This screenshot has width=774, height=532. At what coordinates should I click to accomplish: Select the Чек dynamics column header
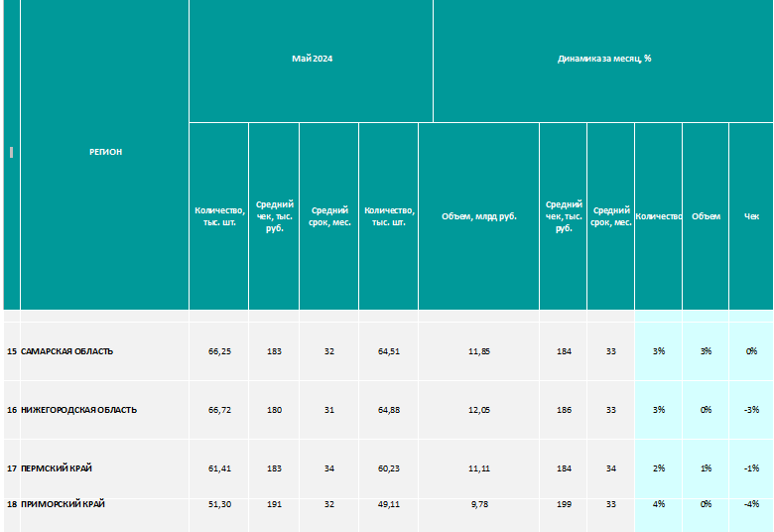coord(751,215)
